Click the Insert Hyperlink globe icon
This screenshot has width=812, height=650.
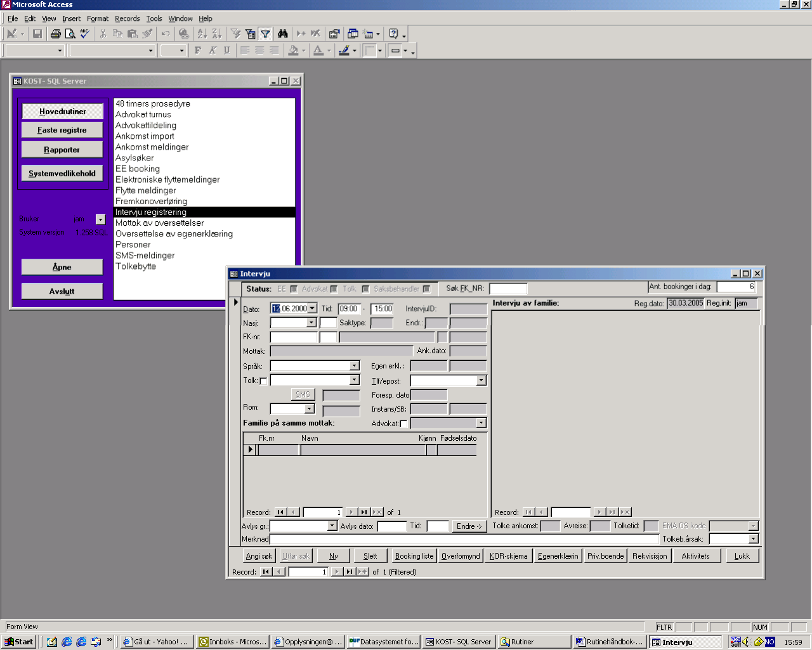point(184,34)
